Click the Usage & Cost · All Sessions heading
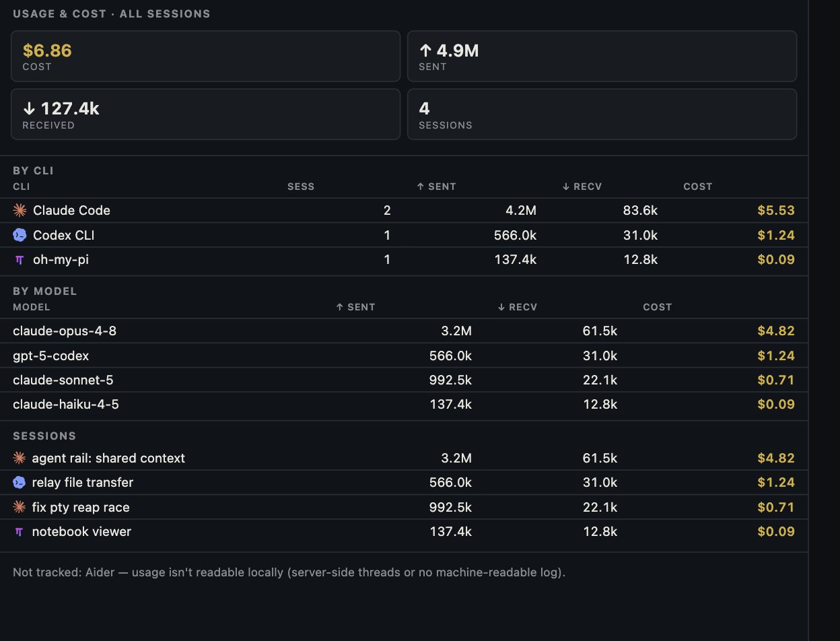The image size is (840, 641). [112, 13]
